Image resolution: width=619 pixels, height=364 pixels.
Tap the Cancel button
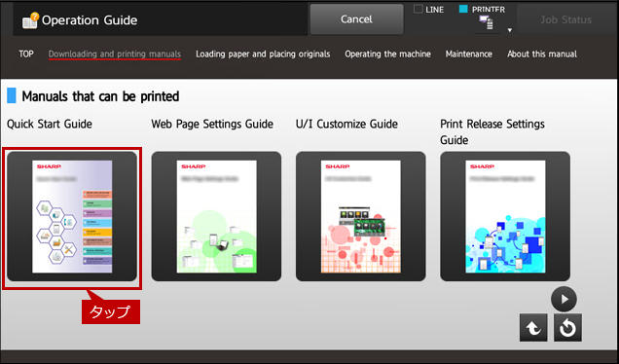[356, 19]
